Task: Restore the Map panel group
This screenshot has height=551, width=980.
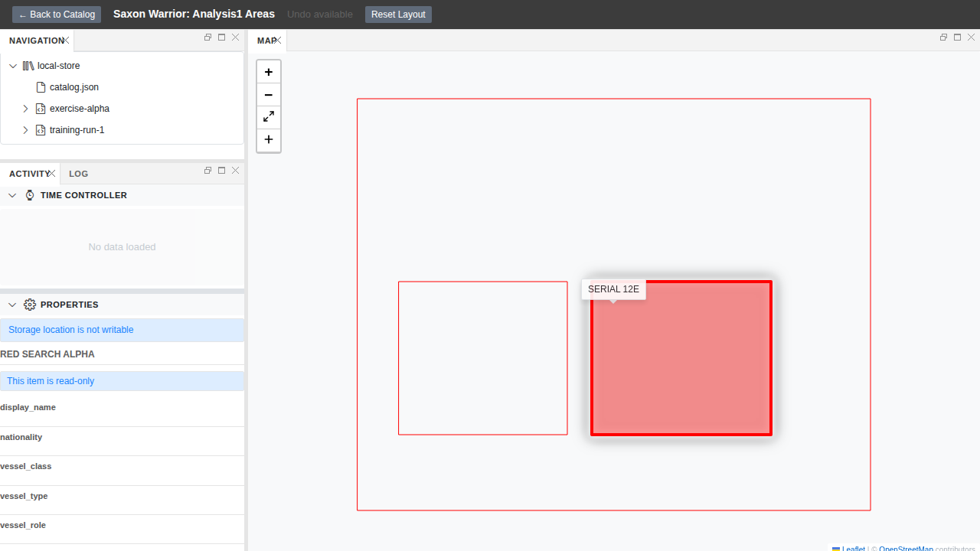Action: click(943, 37)
